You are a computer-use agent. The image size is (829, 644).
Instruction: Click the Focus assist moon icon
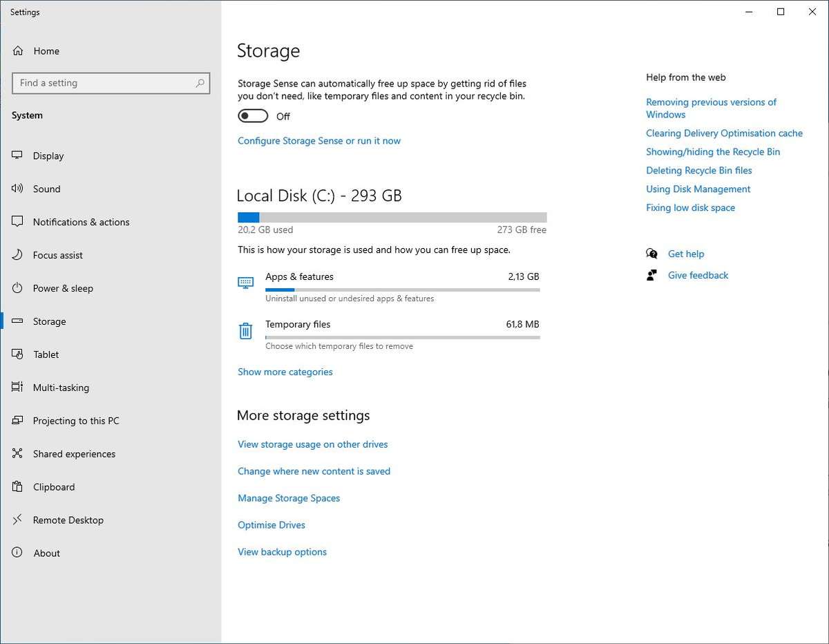pos(18,255)
